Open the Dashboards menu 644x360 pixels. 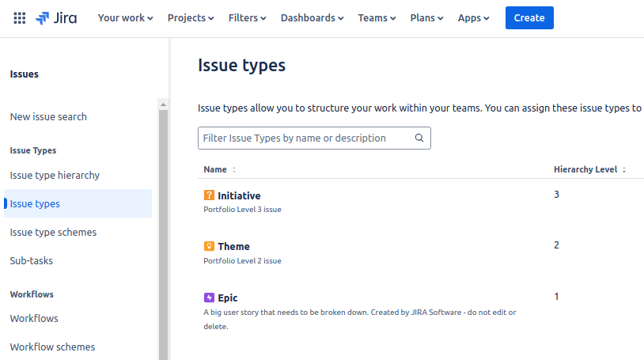(312, 18)
